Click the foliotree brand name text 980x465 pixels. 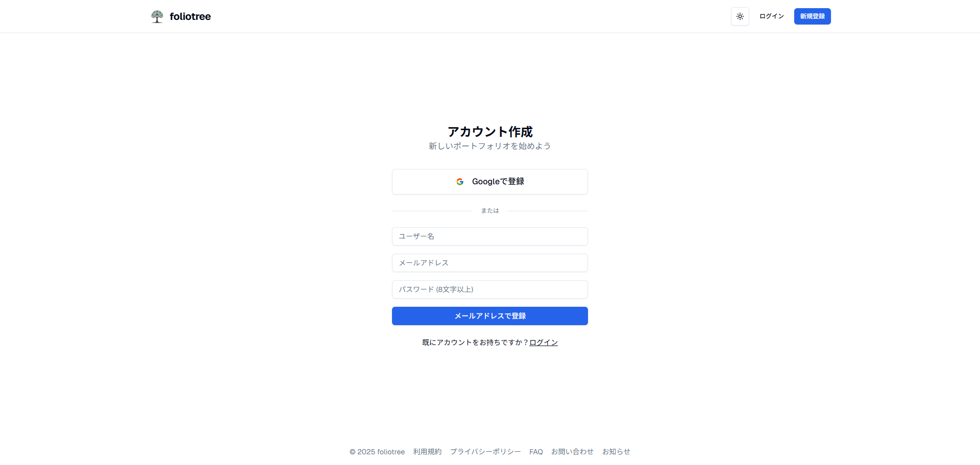[x=190, y=16]
